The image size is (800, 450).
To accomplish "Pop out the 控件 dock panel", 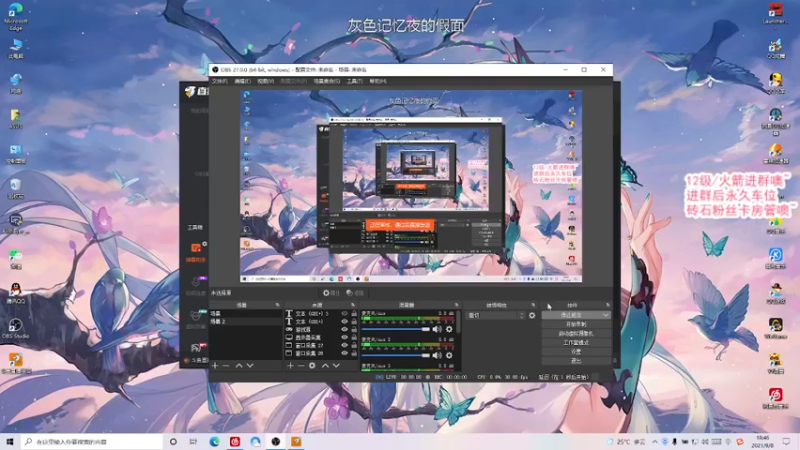I will 608,305.
